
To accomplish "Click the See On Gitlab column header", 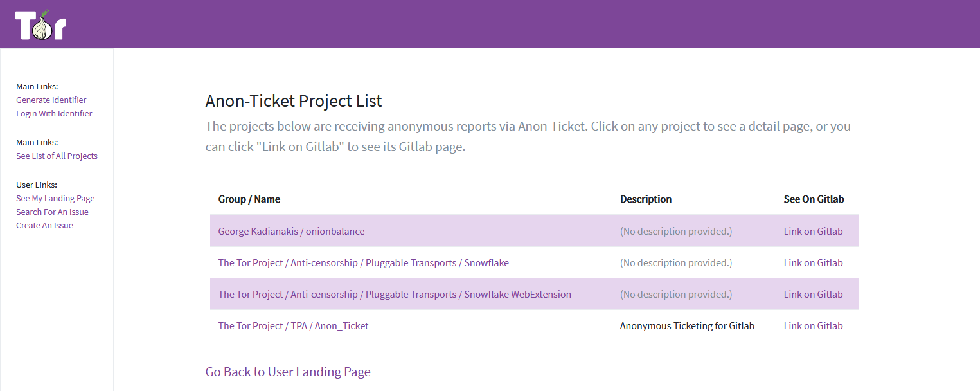I will click(x=814, y=199).
